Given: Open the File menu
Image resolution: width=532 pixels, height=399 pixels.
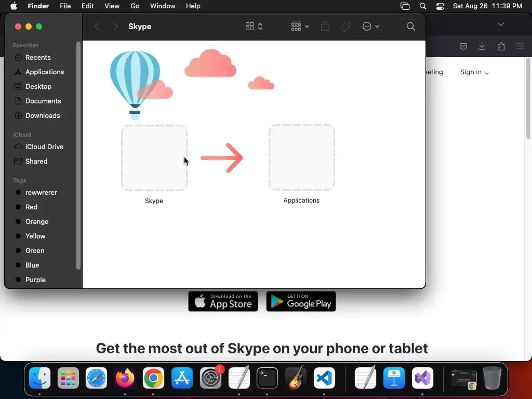Looking at the screenshot, I should (x=65, y=6).
